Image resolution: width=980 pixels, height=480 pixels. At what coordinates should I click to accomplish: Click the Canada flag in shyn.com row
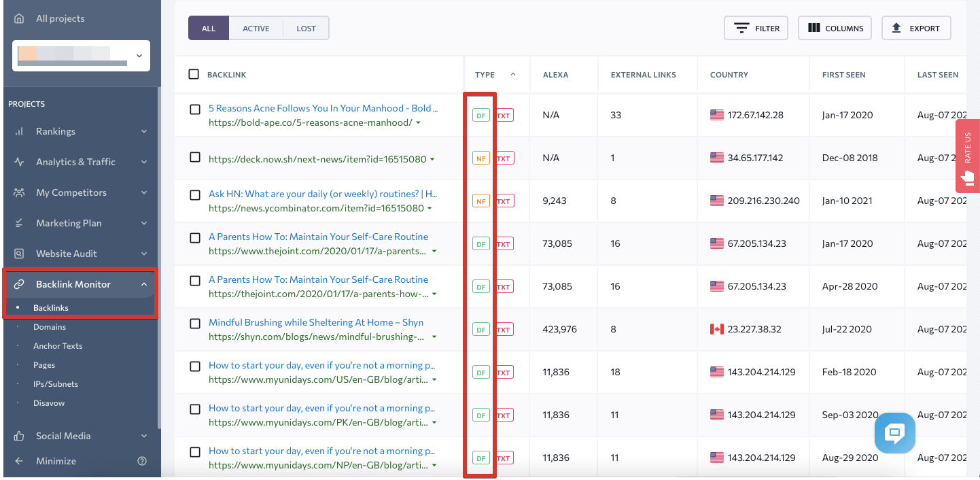pyautogui.click(x=717, y=329)
